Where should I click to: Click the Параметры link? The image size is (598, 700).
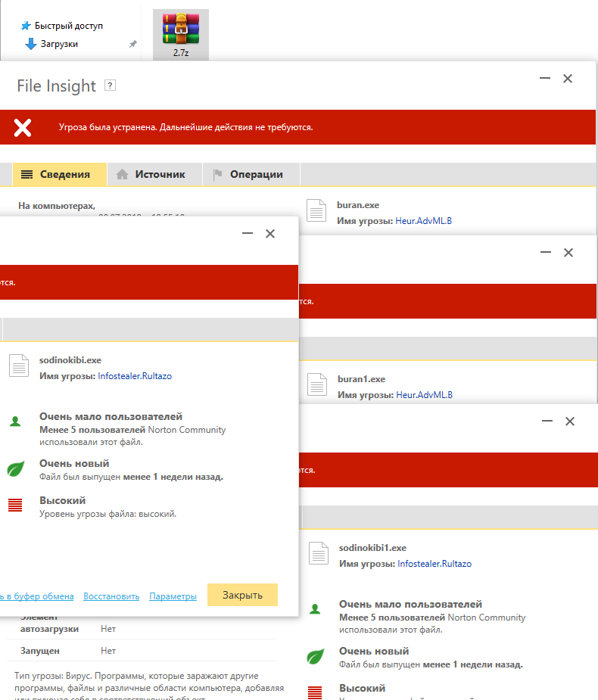point(173,596)
